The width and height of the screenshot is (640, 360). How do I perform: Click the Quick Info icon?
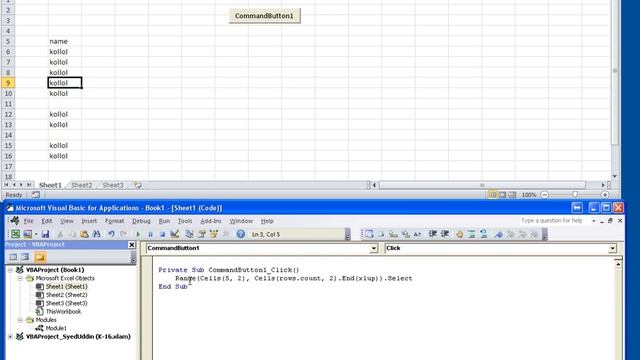click(393, 234)
